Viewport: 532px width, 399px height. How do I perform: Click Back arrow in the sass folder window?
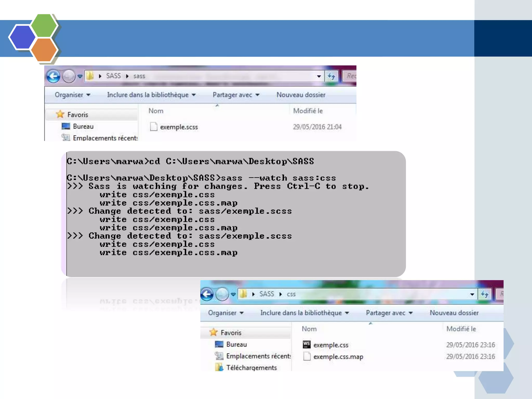54,76
